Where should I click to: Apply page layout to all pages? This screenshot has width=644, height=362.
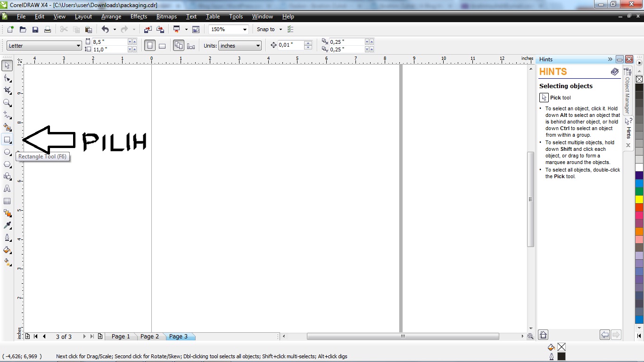point(179,46)
